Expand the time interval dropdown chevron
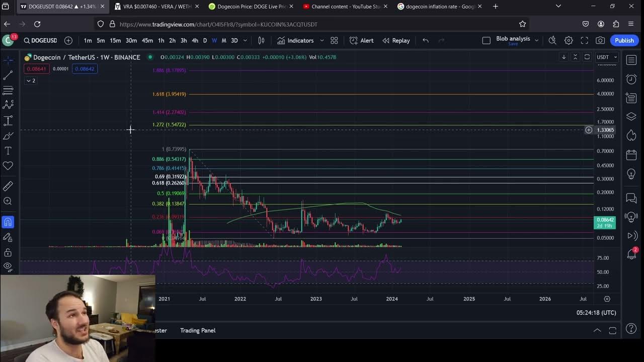Image resolution: width=644 pixels, height=362 pixels. 245,40
